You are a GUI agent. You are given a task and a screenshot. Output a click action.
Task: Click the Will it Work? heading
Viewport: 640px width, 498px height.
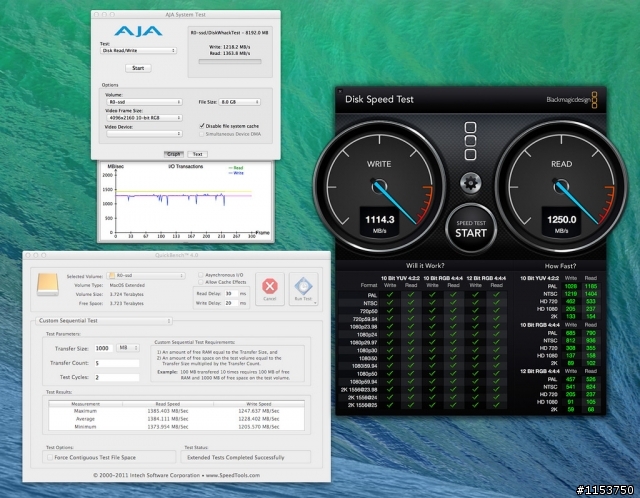point(425,266)
